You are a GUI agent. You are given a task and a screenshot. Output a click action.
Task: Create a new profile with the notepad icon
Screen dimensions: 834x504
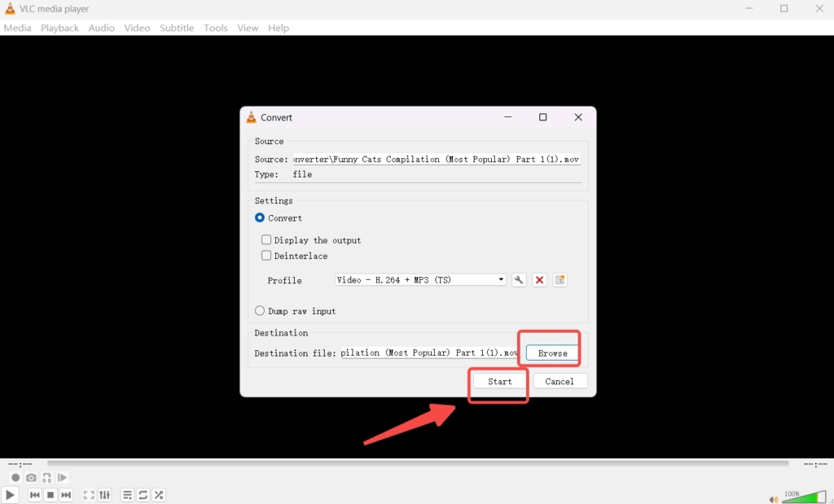tap(560, 279)
